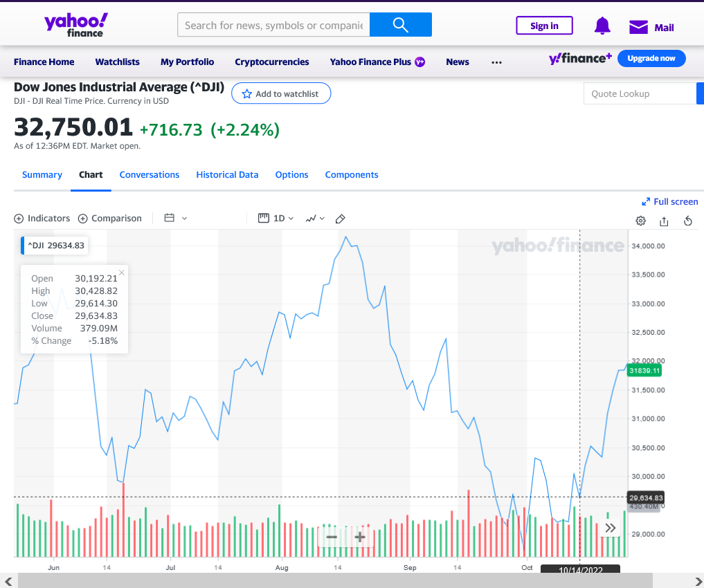
Task: Open the date range calendar icon
Action: click(x=170, y=218)
